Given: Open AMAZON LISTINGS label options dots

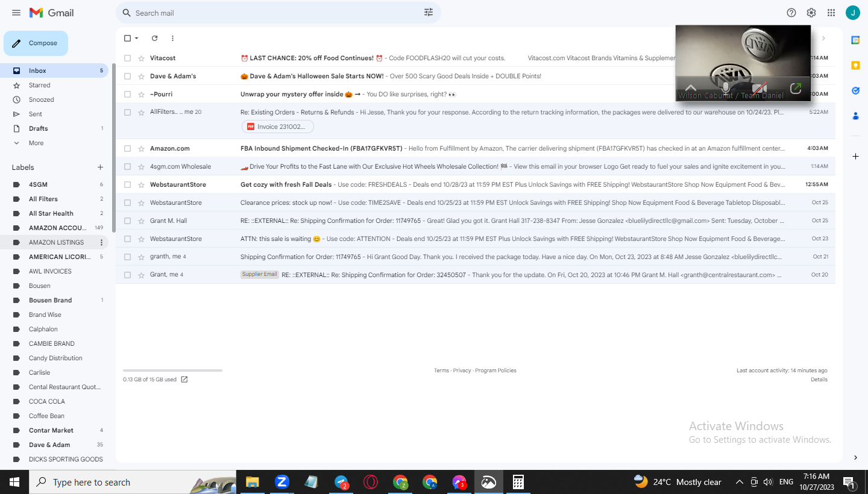Looking at the screenshot, I should point(101,242).
